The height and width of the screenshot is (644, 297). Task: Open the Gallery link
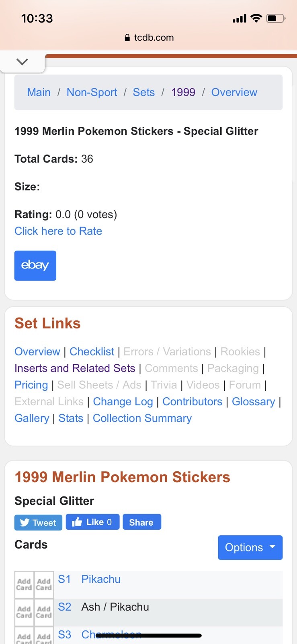[x=32, y=418]
